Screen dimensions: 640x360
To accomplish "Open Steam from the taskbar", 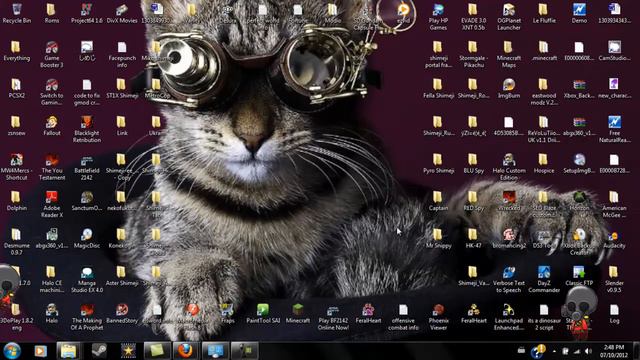I will point(99,351).
